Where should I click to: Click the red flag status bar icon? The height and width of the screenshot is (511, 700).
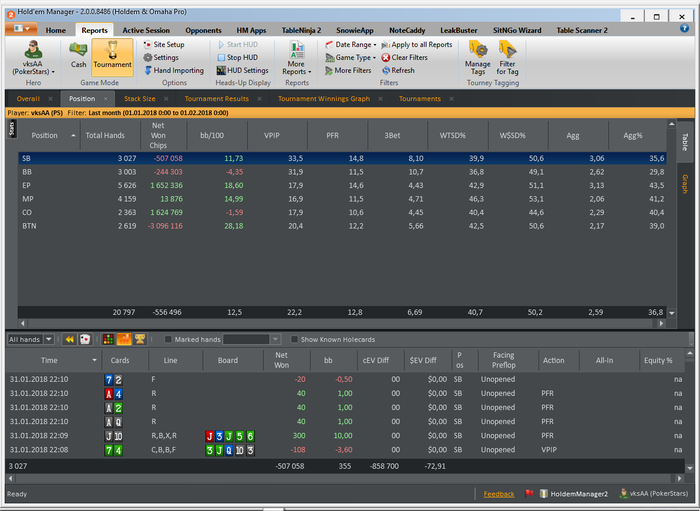529,494
